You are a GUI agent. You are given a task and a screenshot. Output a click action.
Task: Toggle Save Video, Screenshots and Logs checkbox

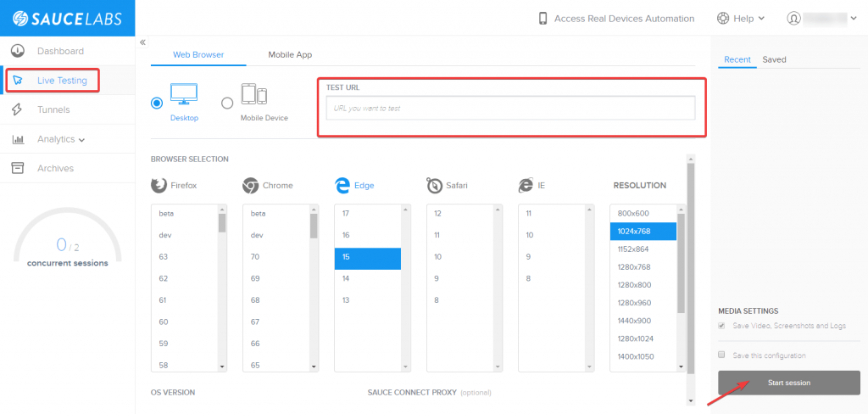[x=721, y=325]
